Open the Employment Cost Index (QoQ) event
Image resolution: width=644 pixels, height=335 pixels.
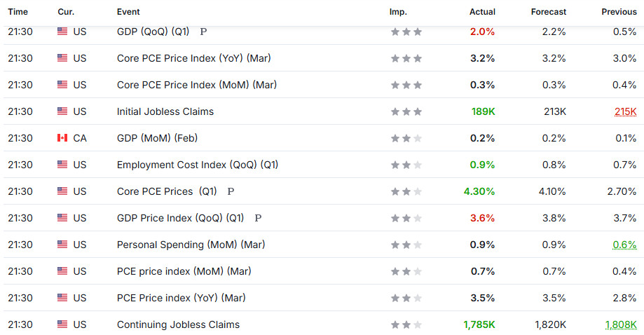(x=198, y=165)
